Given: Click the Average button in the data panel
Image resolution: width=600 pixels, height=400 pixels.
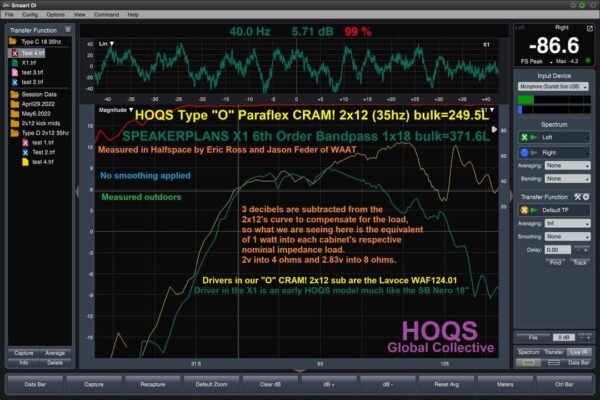Looking at the screenshot, I should click(55, 353).
